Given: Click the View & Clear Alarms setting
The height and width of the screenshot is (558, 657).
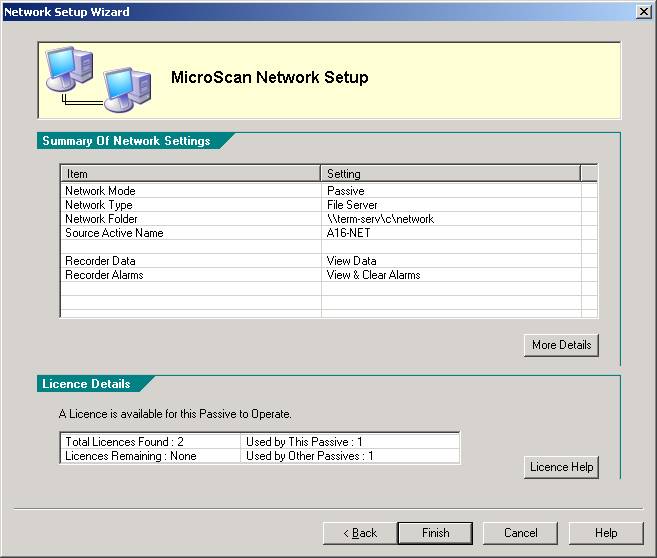Looking at the screenshot, I should coord(373,275).
